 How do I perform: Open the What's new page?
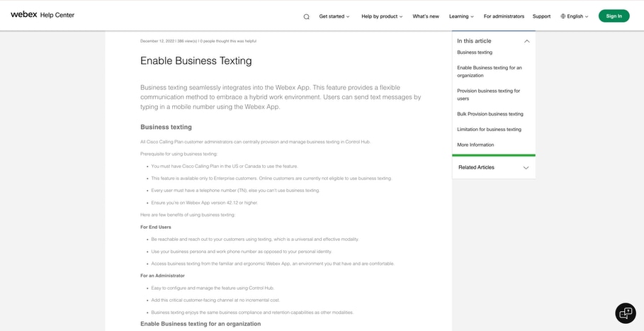tap(426, 16)
